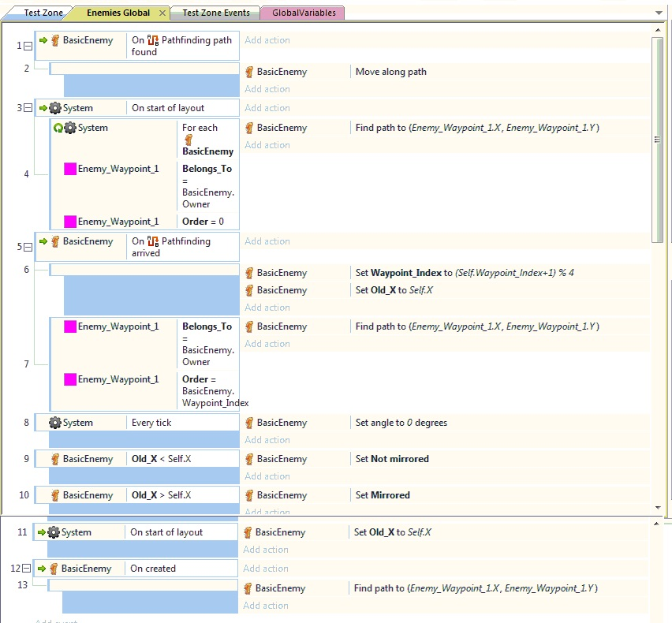Switch to the GlobalVariables tab
672x623 pixels.
click(304, 13)
